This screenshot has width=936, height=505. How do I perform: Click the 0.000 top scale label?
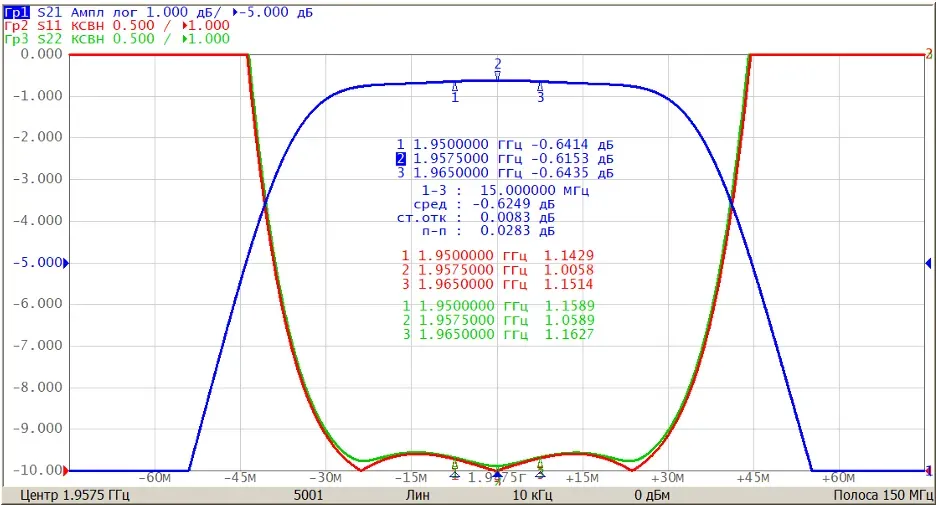pyautogui.click(x=41, y=54)
